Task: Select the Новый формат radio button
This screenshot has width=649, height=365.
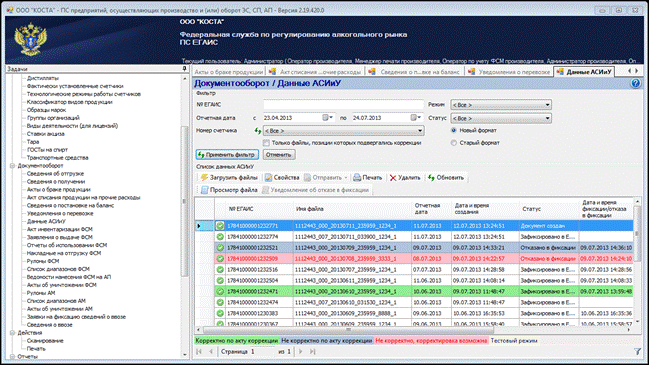Action: (454, 130)
